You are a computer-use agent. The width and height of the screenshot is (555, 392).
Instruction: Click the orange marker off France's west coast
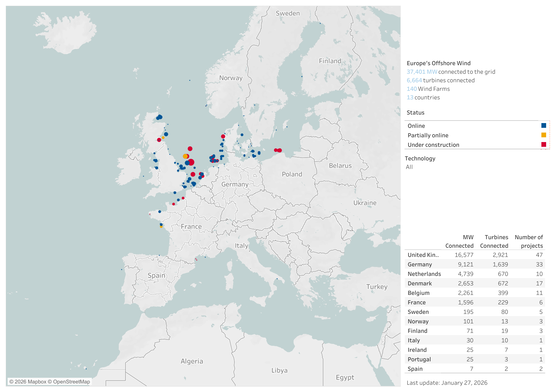pyautogui.click(x=161, y=227)
